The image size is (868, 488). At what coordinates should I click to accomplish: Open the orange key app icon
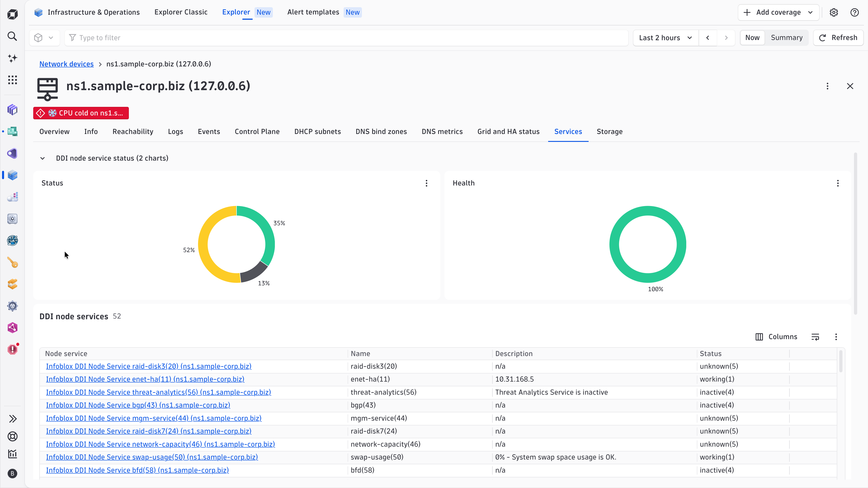[x=12, y=262]
